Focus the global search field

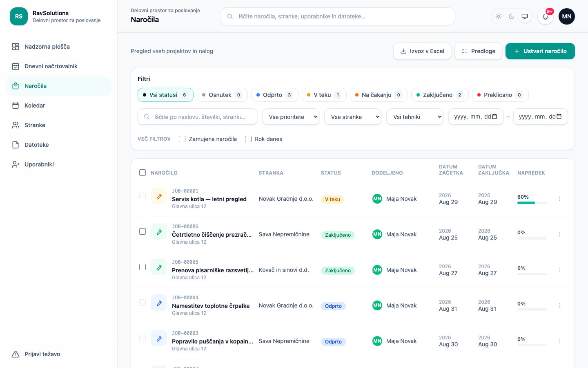point(338,16)
